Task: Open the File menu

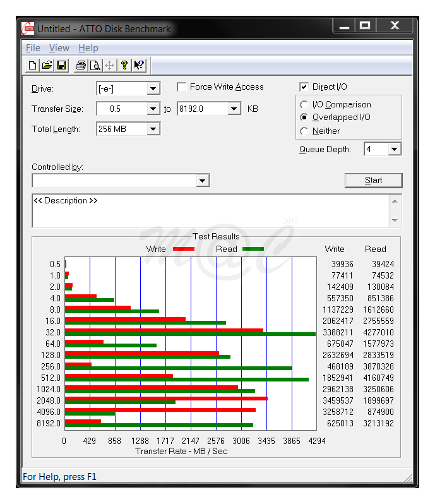Action: coord(33,48)
